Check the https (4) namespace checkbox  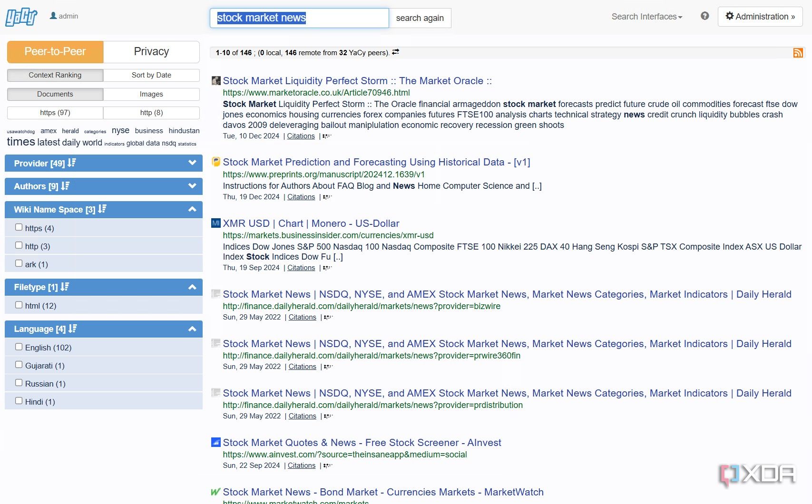[19, 227]
